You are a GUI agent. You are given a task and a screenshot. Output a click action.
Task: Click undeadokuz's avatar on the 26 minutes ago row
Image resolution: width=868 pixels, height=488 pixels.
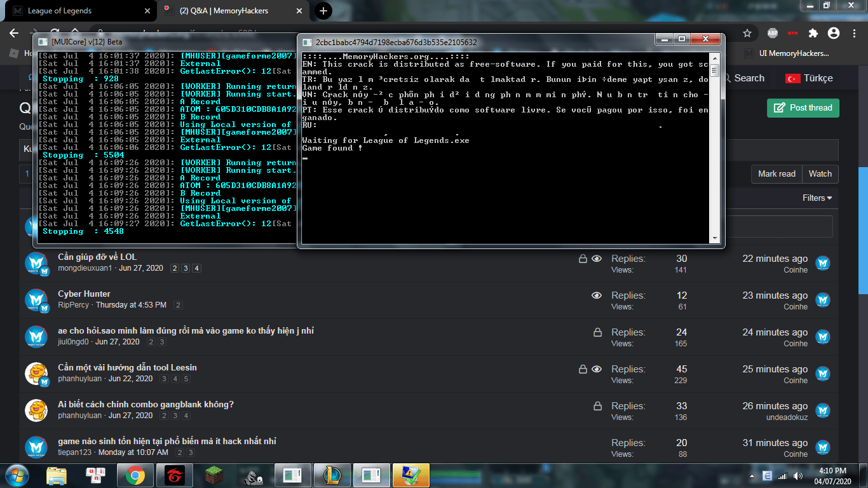point(823,410)
